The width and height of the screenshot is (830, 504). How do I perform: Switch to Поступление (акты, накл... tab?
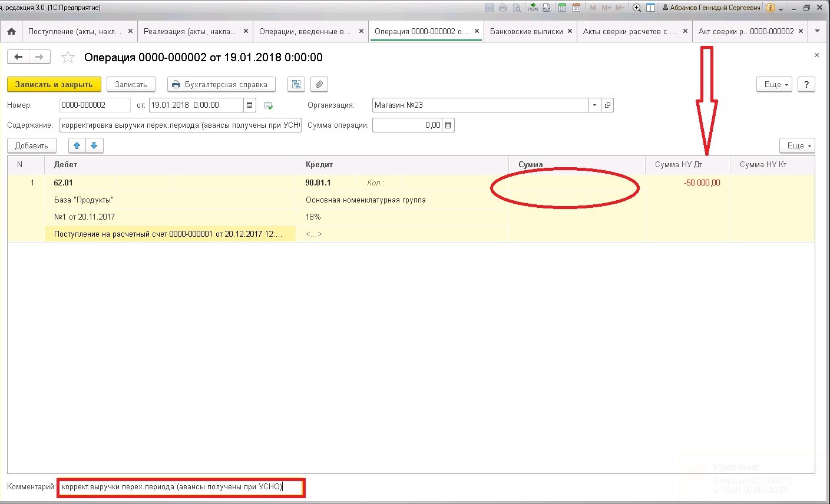click(x=75, y=31)
